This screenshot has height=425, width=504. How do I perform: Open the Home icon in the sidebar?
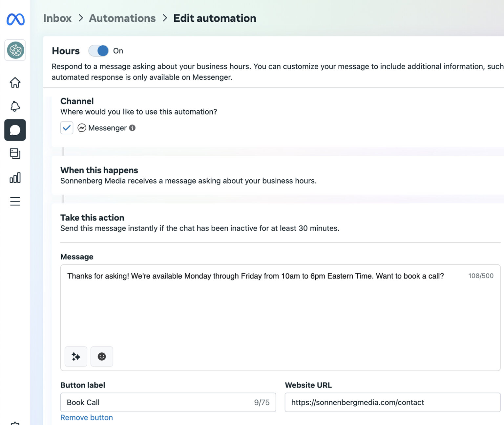15,83
